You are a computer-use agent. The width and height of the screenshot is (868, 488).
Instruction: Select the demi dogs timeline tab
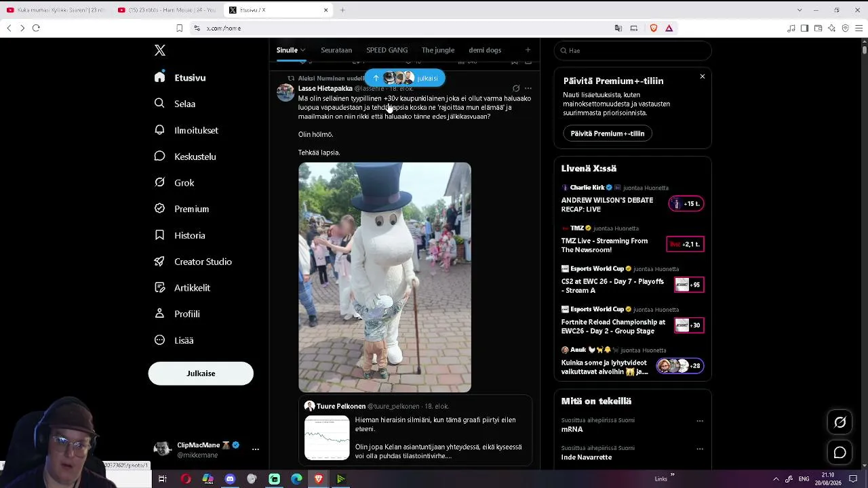[x=485, y=50]
